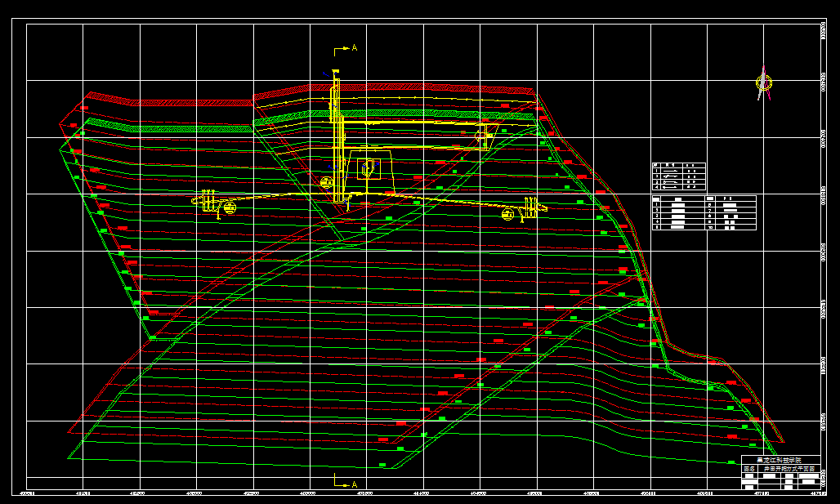Select the central yellow square box symbol
840x504 pixels.
369,169
